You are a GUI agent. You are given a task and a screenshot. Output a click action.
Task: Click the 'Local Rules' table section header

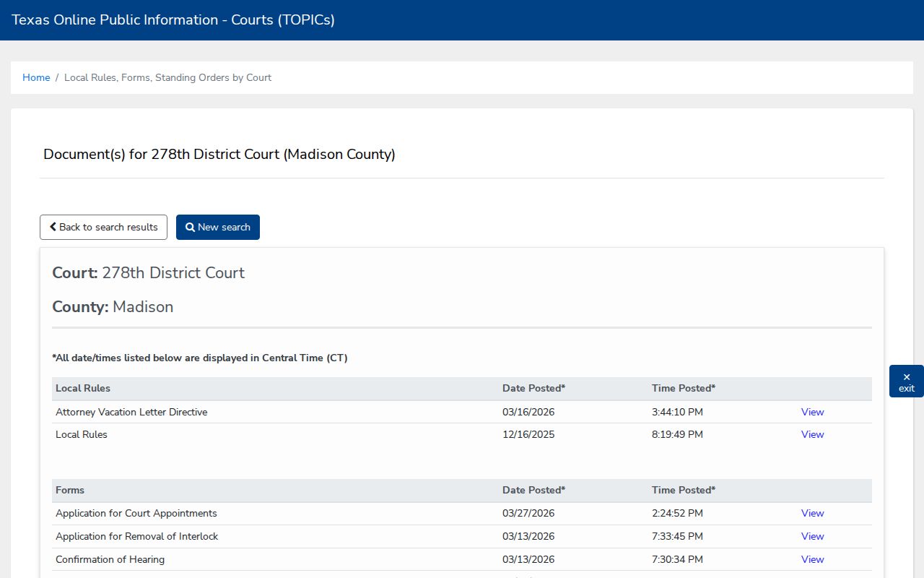coord(83,388)
